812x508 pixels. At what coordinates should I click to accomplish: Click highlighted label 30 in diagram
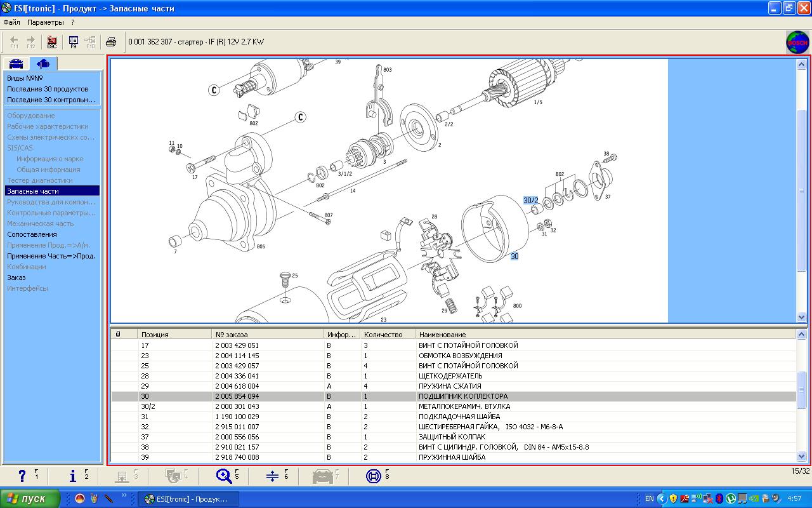point(514,257)
